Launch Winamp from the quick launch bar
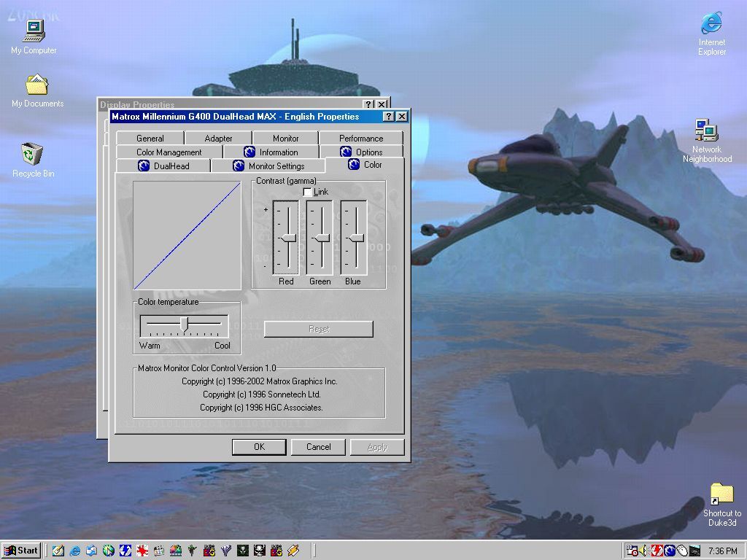Image resolution: width=747 pixels, height=560 pixels. (x=293, y=551)
